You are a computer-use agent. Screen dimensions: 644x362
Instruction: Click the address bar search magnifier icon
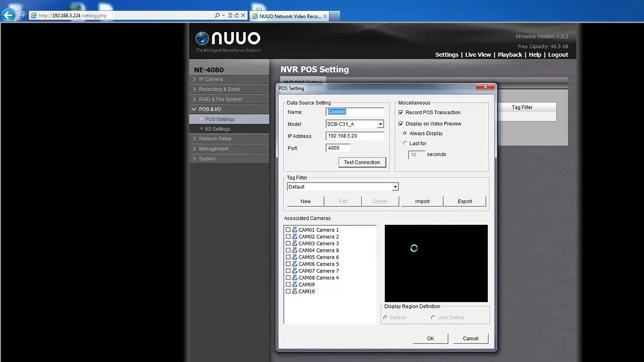217,16
